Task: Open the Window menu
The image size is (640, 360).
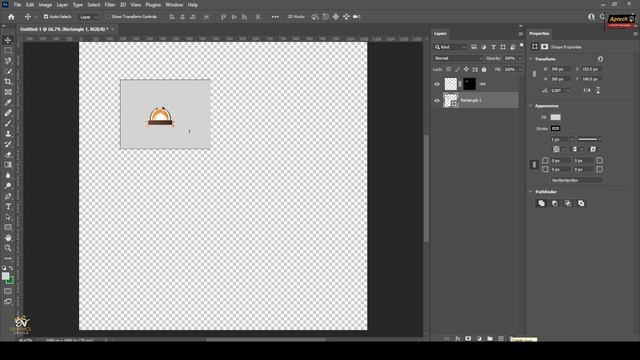Action: 174,5
